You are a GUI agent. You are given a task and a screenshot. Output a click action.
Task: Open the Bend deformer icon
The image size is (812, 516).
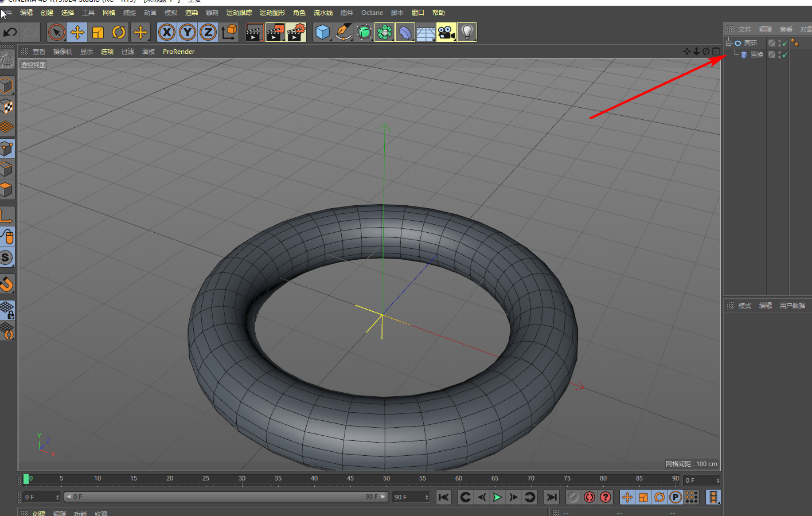tap(405, 32)
